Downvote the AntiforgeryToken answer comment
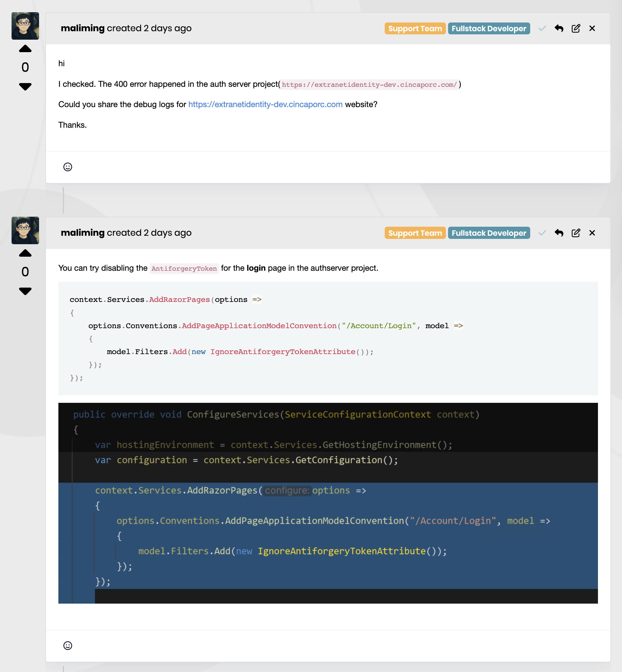 [x=25, y=291]
